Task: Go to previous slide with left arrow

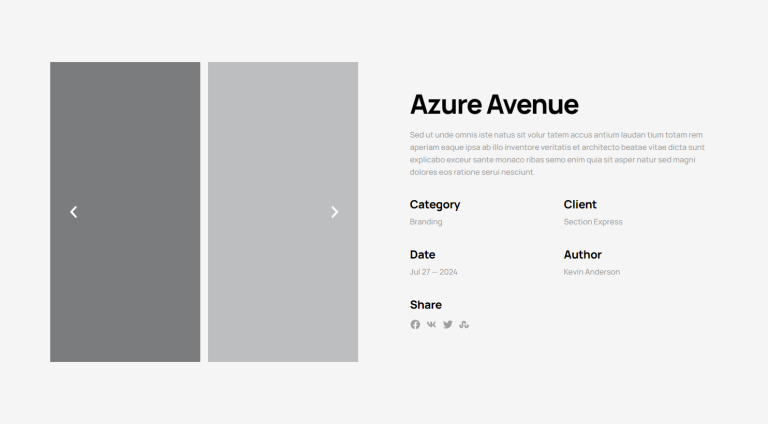Action: pos(73,212)
